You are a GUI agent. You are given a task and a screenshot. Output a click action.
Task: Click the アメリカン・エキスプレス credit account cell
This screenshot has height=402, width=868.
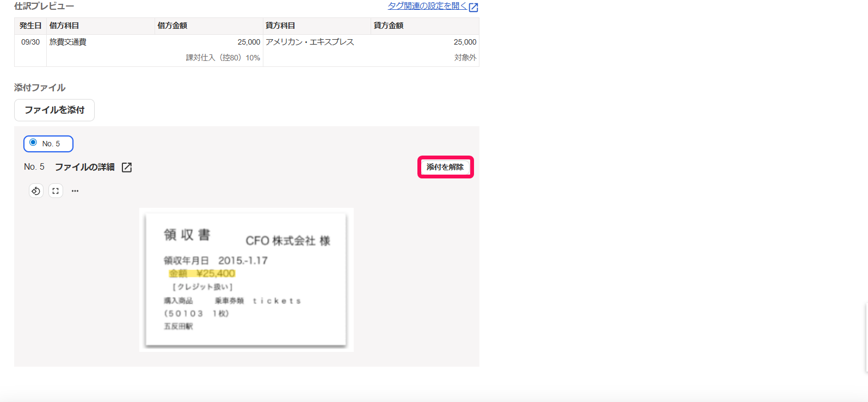click(310, 42)
